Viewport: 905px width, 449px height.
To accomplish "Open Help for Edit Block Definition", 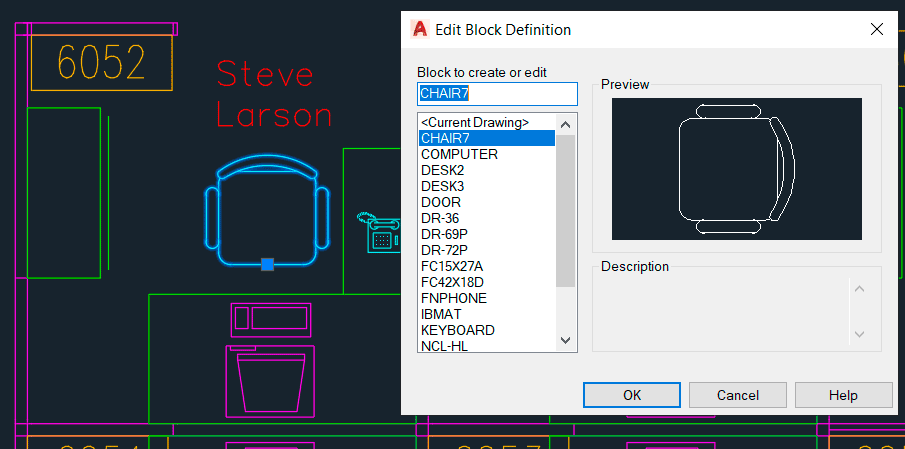I will pos(843,395).
